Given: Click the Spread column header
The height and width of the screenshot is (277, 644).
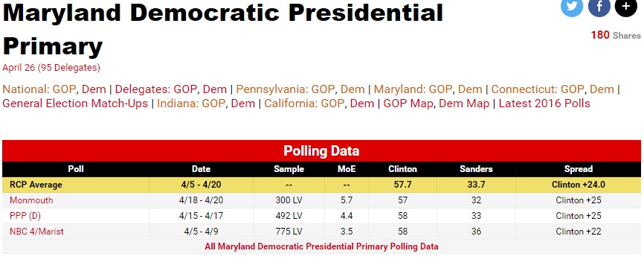Looking at the screenshot, I should point(579,169).
